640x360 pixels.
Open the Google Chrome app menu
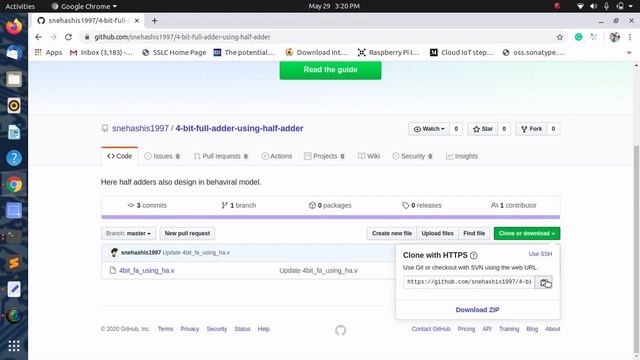[x=84, y=6]
